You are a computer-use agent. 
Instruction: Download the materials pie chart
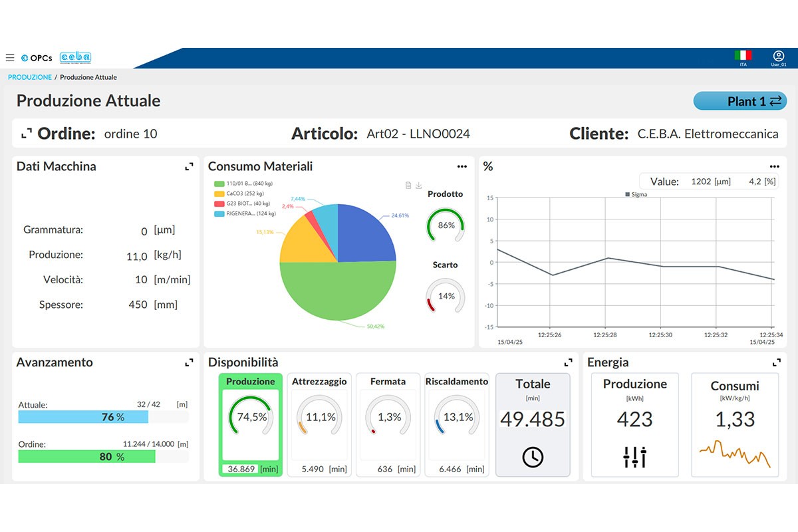(419, 185)
